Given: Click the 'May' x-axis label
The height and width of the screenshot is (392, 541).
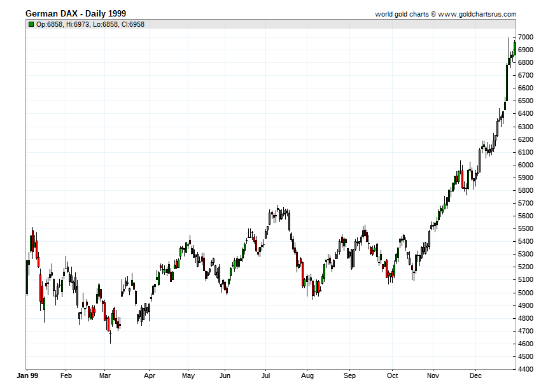Looking at the screenshot, I should pos(188,377).
